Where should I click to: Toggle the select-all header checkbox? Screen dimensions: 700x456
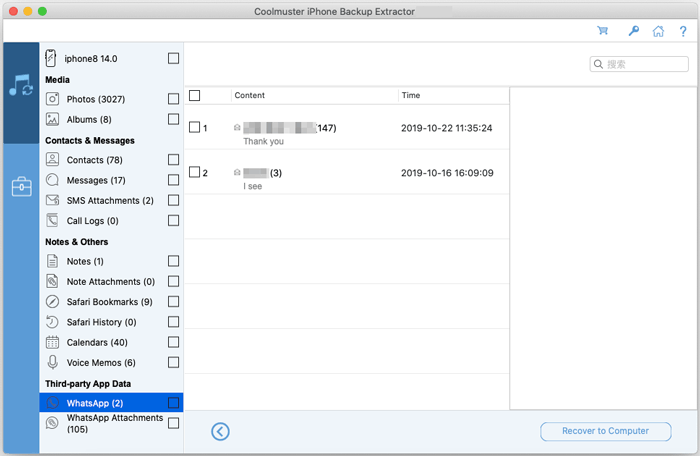pyautogui.click(x=195, y=95)
